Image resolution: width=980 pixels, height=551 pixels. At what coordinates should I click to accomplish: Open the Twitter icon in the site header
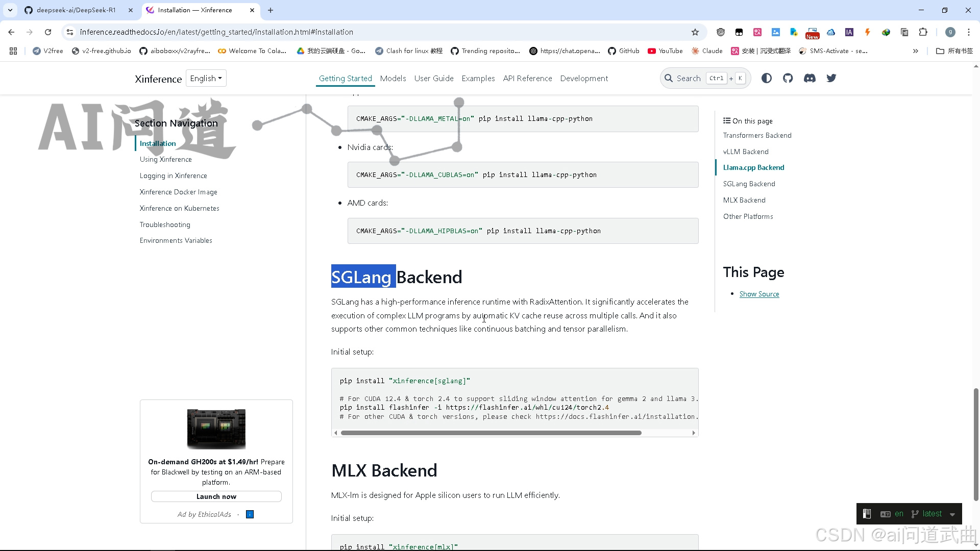click(831, 78)
